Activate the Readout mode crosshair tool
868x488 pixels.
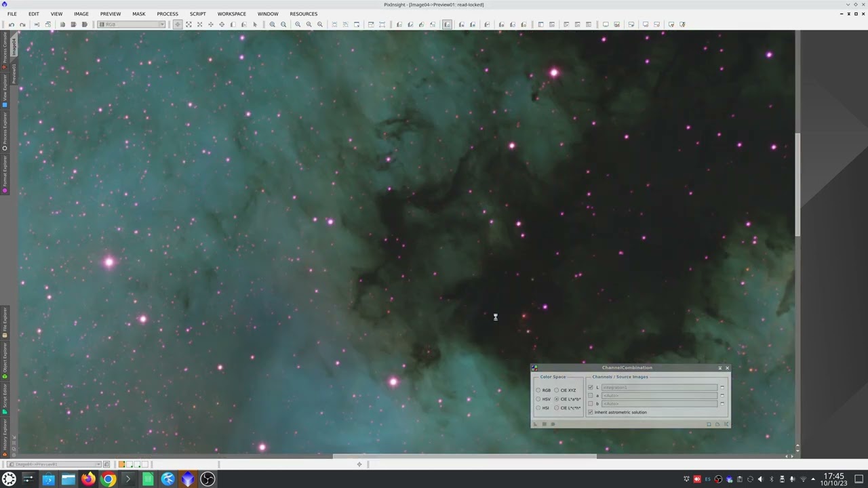pos(178,24)
